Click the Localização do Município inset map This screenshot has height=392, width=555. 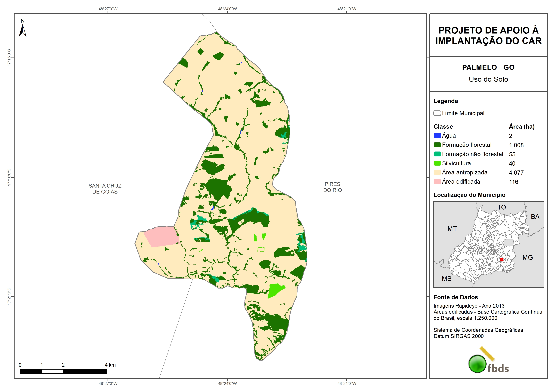[x=489, y=244]
